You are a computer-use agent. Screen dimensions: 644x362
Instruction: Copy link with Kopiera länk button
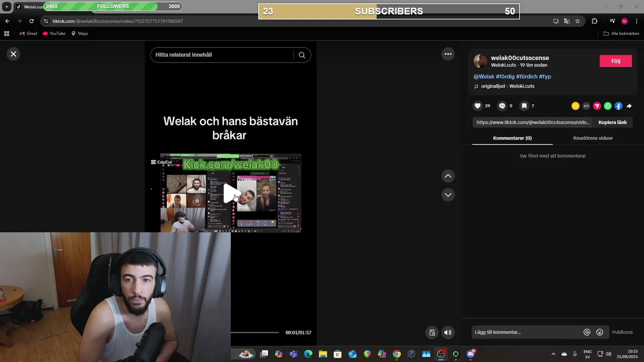612,122
